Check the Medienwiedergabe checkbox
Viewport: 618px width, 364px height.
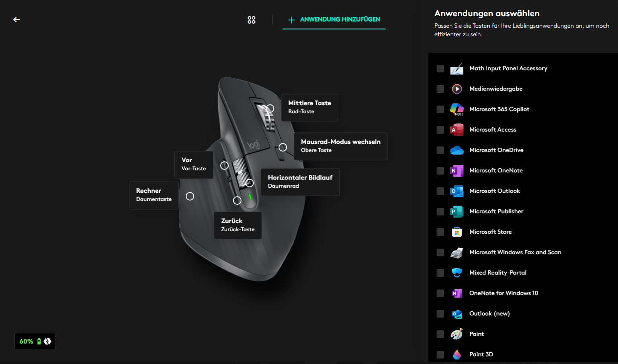coord(440,89)
